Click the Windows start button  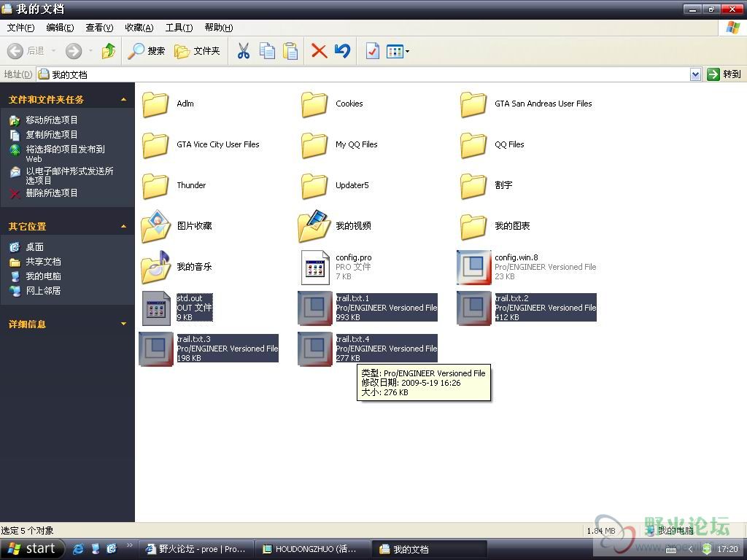(x=32, y=549)
